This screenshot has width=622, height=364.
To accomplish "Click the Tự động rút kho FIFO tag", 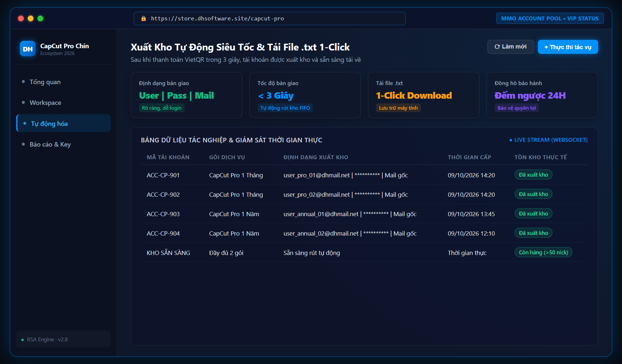I will tap(285, 108).
